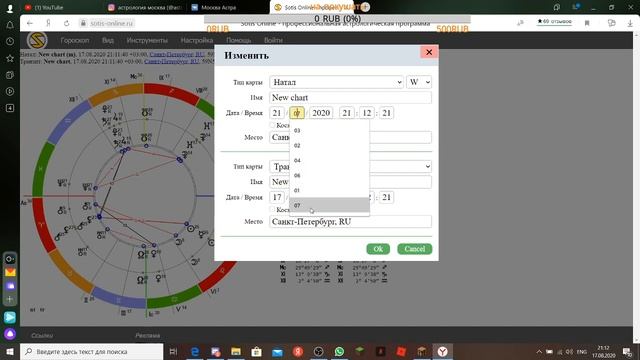Click the sotis-online.ru address bar
Screen dimensions: 640x360
coord(111,23)
